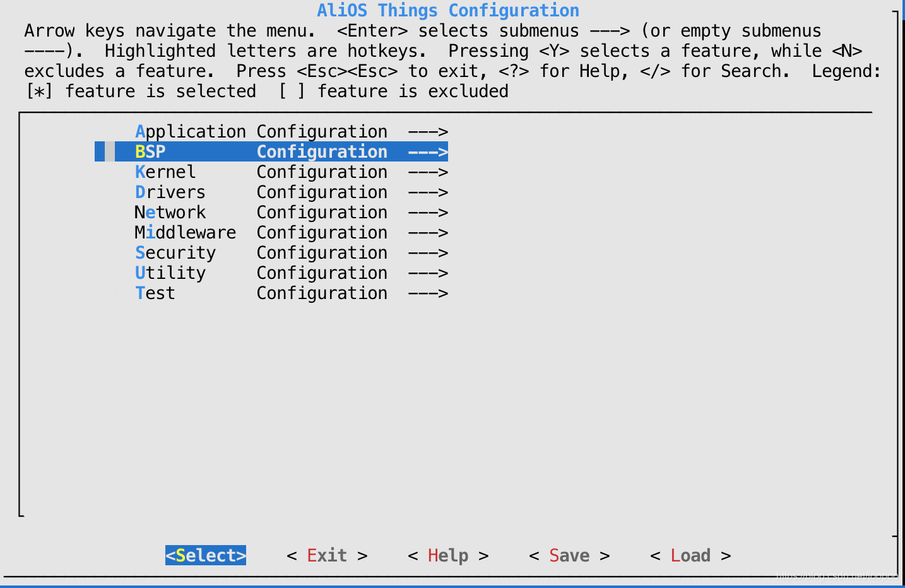
Task: Click the < Load > button
Action: pos(690,555)
